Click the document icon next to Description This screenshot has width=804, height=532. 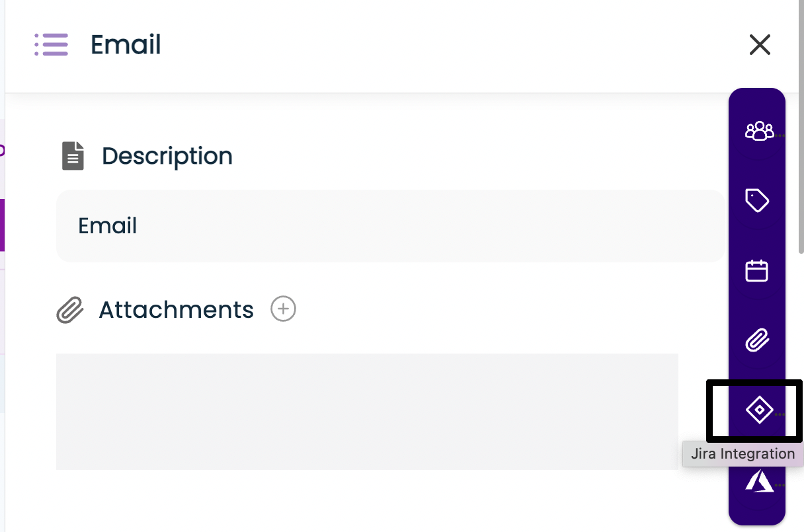[x=73, y=157]
